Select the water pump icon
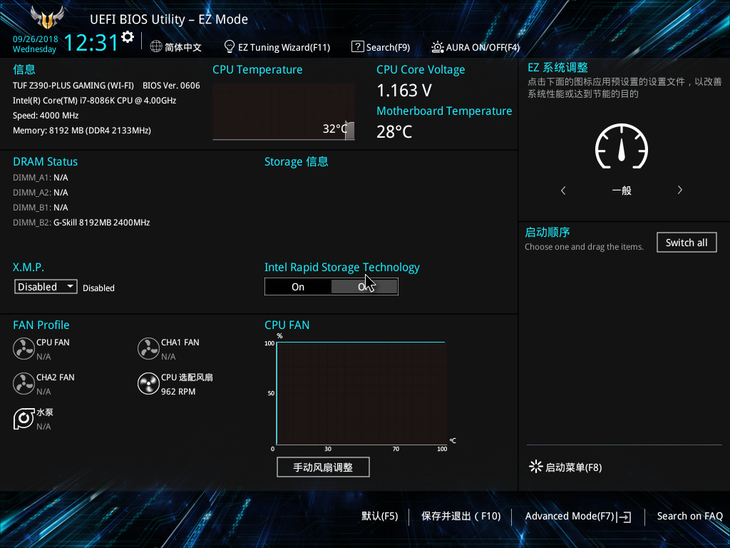 24,419
